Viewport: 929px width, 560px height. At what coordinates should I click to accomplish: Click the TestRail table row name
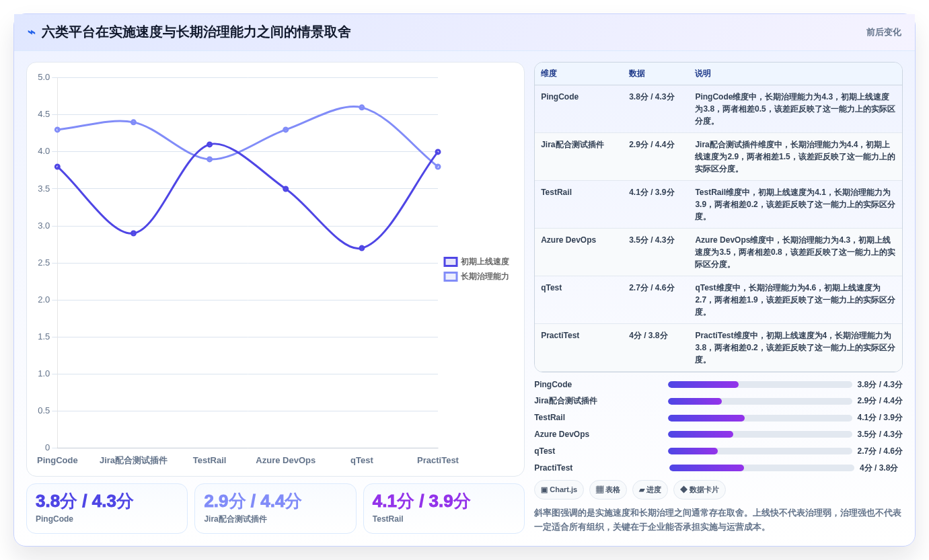556,192
